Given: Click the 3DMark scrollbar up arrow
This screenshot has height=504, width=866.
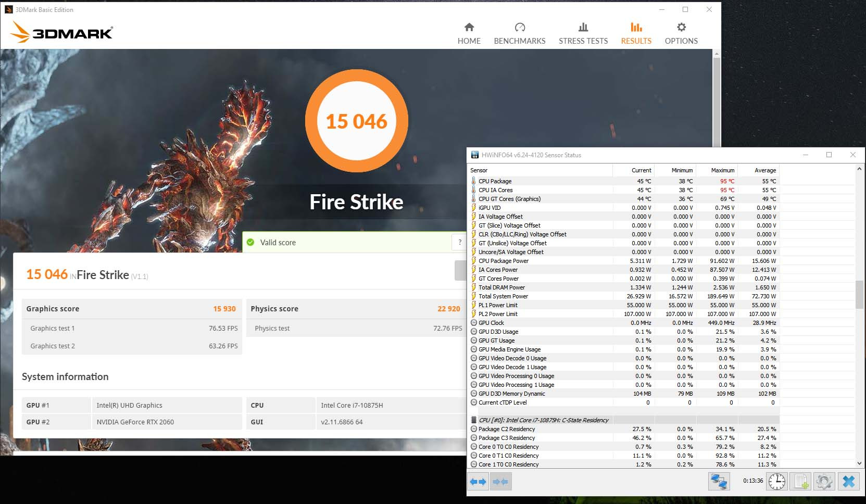Looking at the screenshot, I should [717, 53].
